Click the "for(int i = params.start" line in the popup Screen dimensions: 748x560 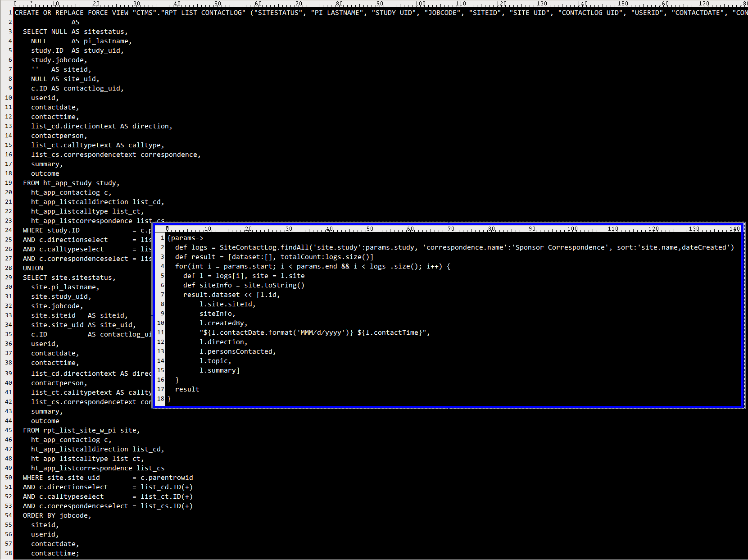point(313,266)
